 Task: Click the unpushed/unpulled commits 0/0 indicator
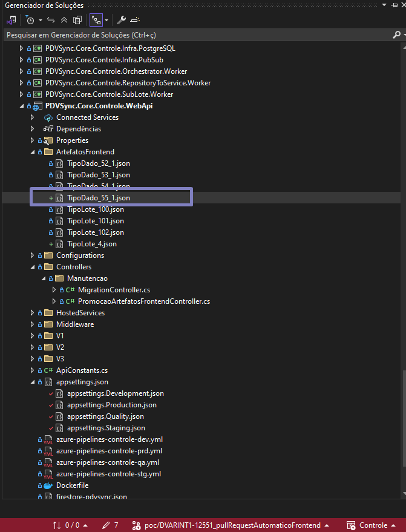pyautogui.click(x=70, y=525)
